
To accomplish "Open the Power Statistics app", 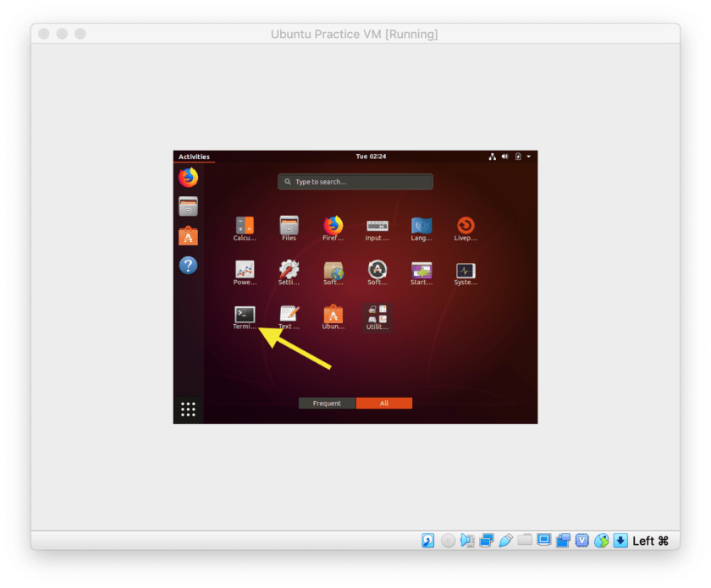I will [245, 273].
